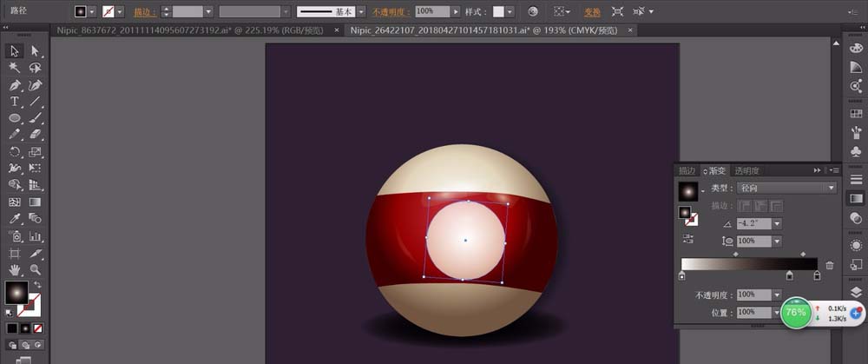
Task: Toggle Draw Inside mode
Action: [37, 345]
